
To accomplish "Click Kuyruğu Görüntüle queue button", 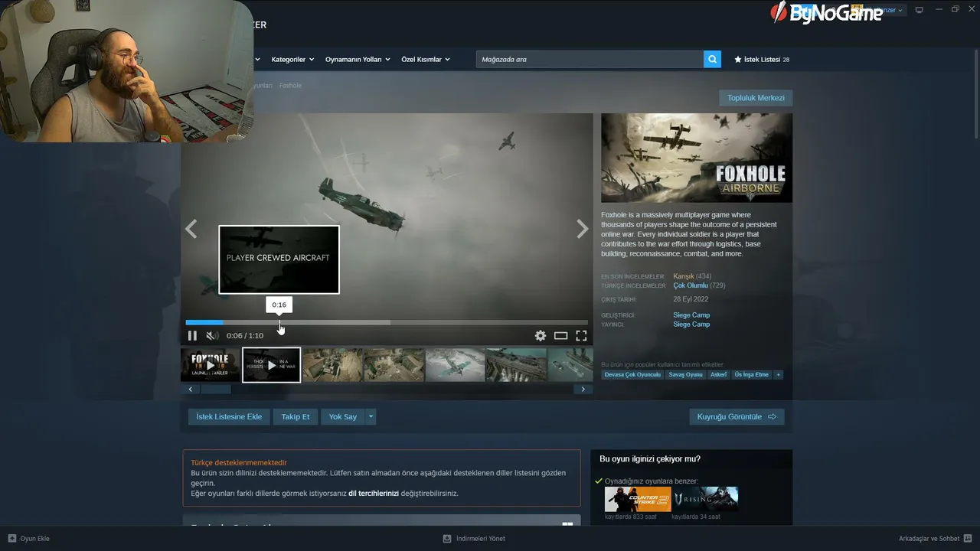I will coord(737,417).
